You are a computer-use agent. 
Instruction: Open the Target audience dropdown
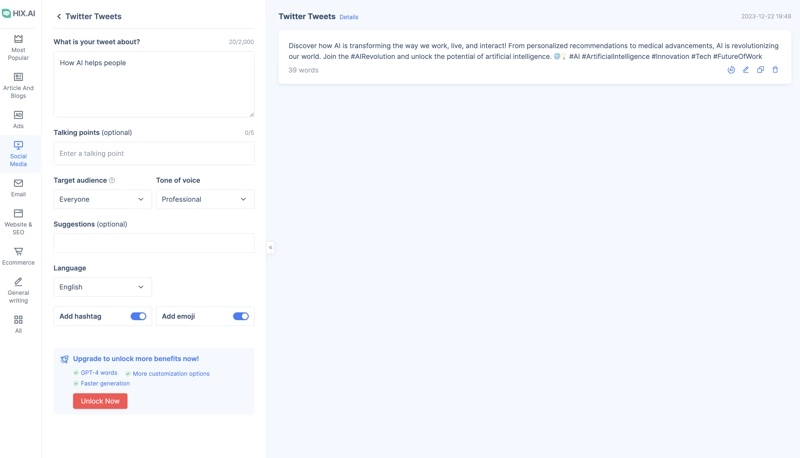coord(102,199)
